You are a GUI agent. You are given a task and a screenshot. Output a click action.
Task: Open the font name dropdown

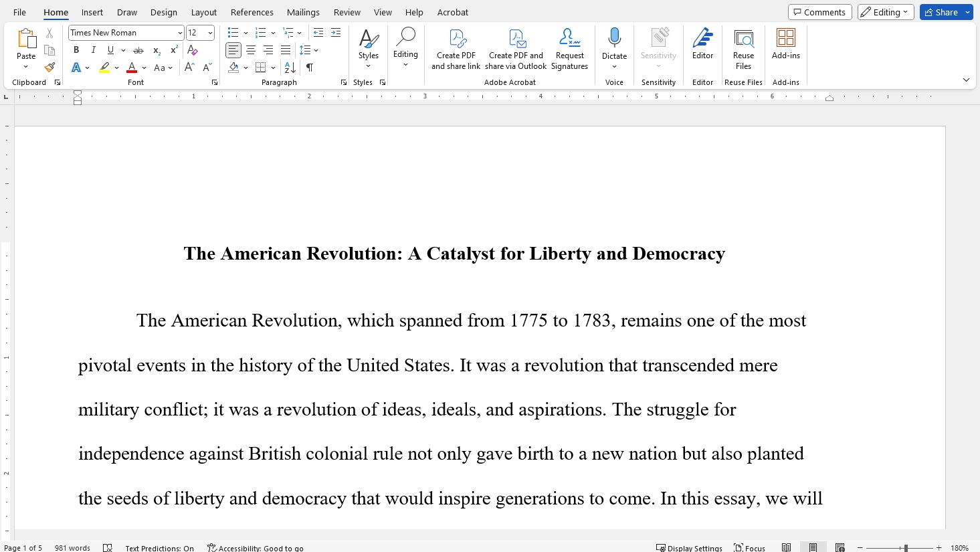click(x=180, y=33)
